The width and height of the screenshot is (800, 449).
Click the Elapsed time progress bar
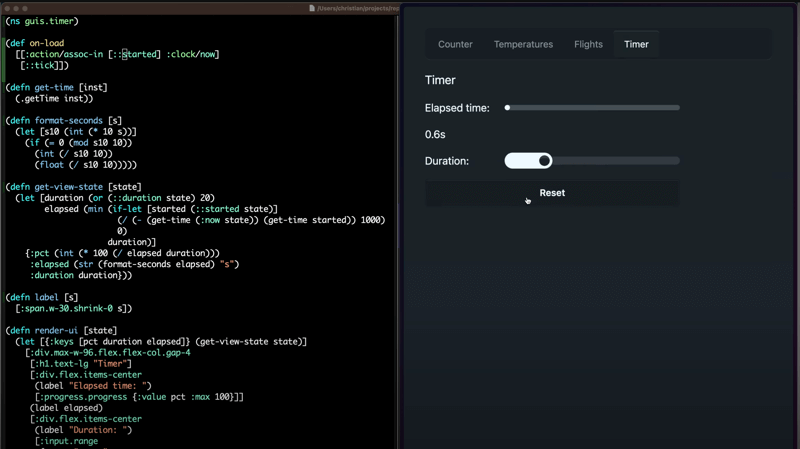coord(592,108)
